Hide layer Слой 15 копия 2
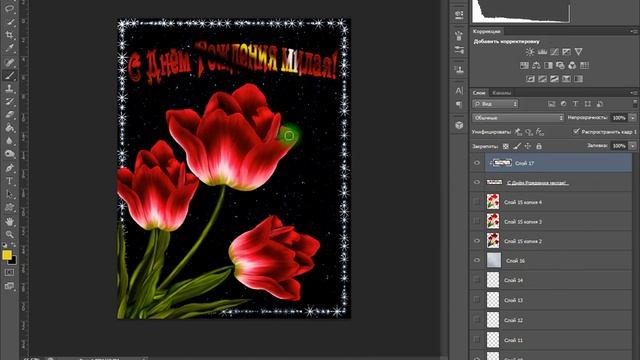 (477, 241)
